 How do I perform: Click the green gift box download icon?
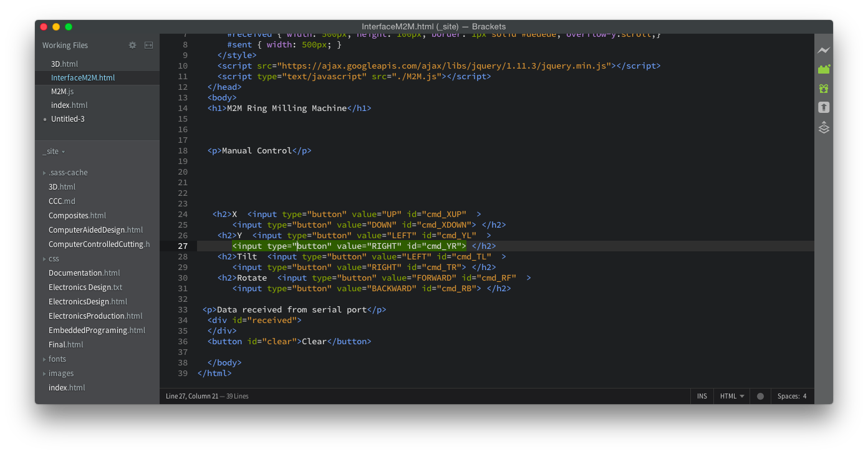[x=824, y=89]
